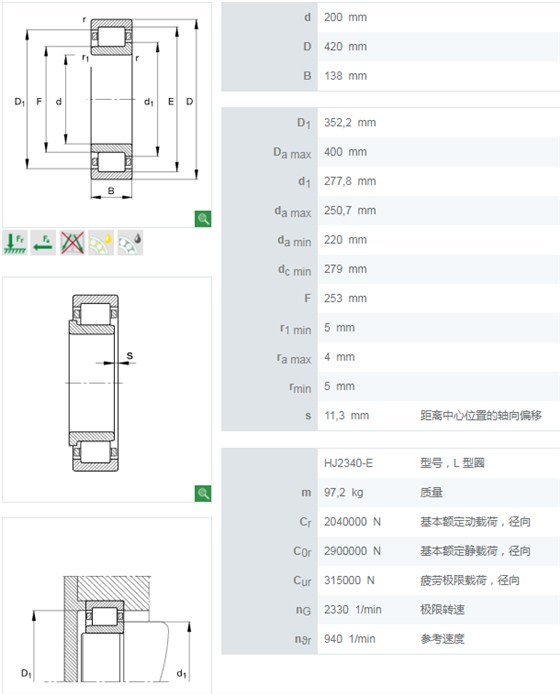This screenshot has height=694, width=560.
Task: Select the C0r value 2900000 N
Action: pyautogui.click(x=352, y=551)
